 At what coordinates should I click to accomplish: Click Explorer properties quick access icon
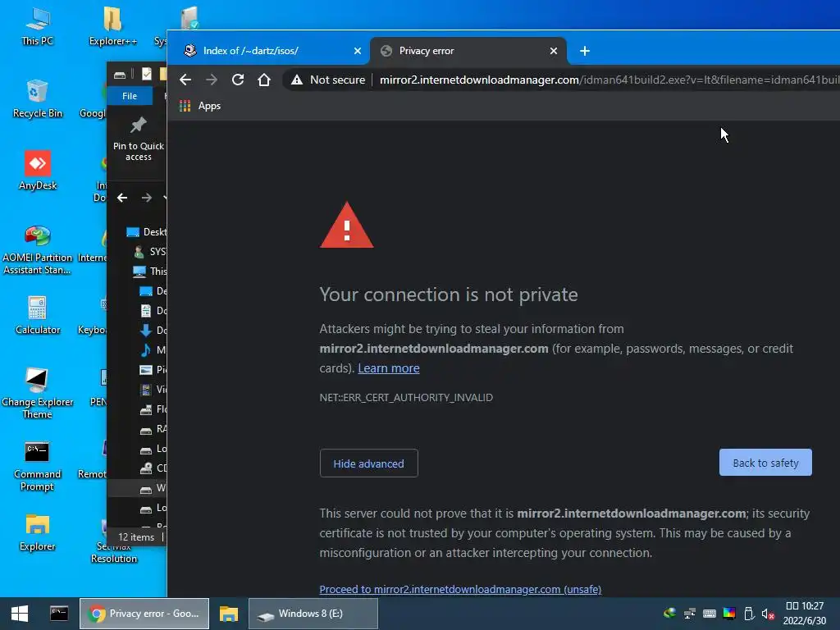coord(146,74)
